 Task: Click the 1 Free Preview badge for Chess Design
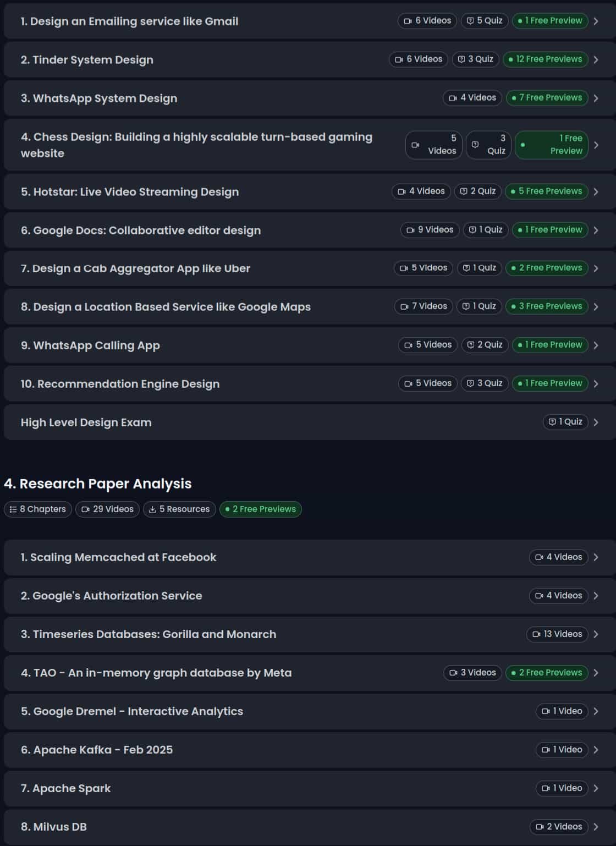pyautogui.click(x=552, y=145)
